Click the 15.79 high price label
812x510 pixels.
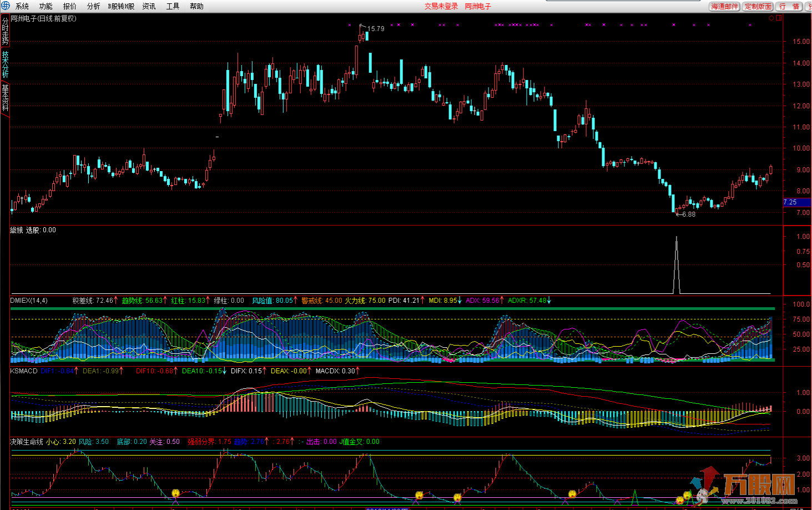pyautogui.click(x=376, y=29)
